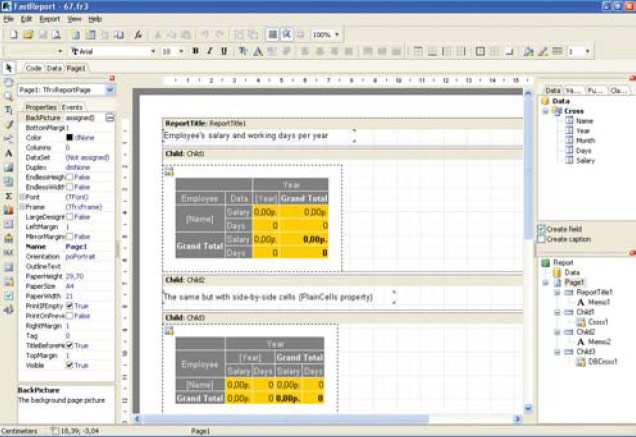Click the New report toolbar icon
Image resolution: width=636 pixels, height=437 pixels.
click(11, 34)
